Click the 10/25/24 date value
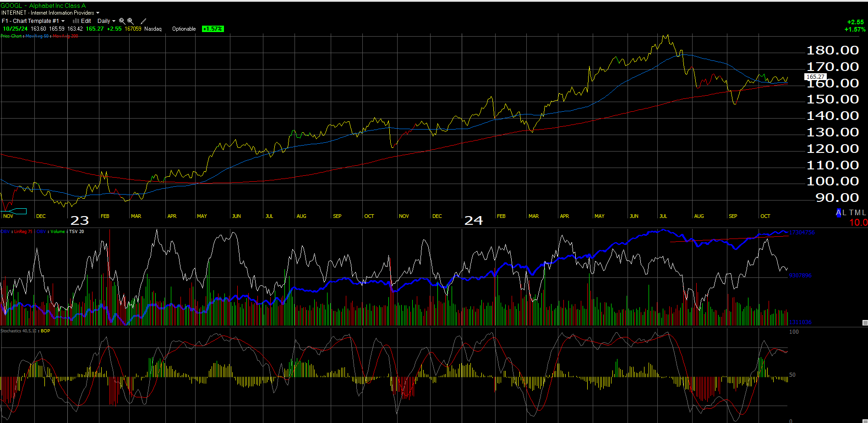 pyautogui.click(x=15, y=29)
